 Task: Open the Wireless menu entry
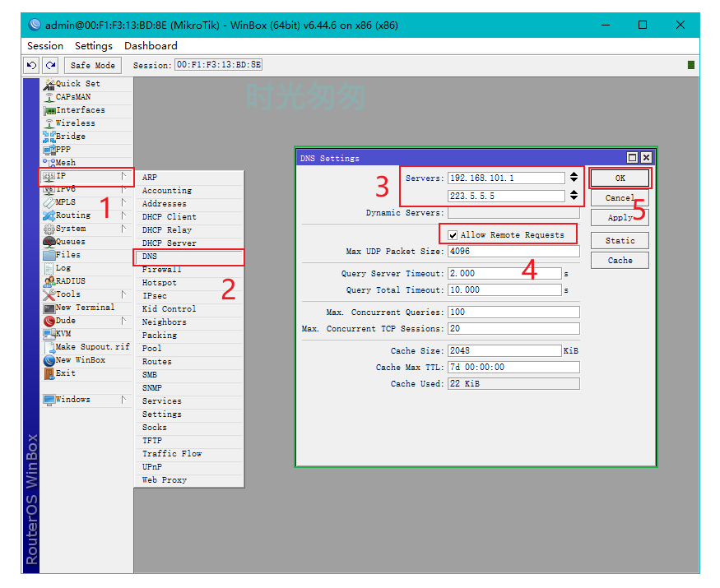86,123
